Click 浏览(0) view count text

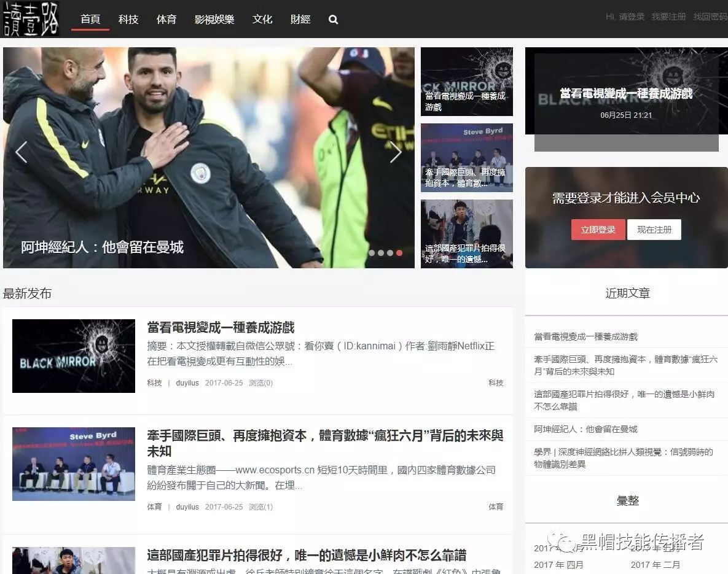(260, 383)
